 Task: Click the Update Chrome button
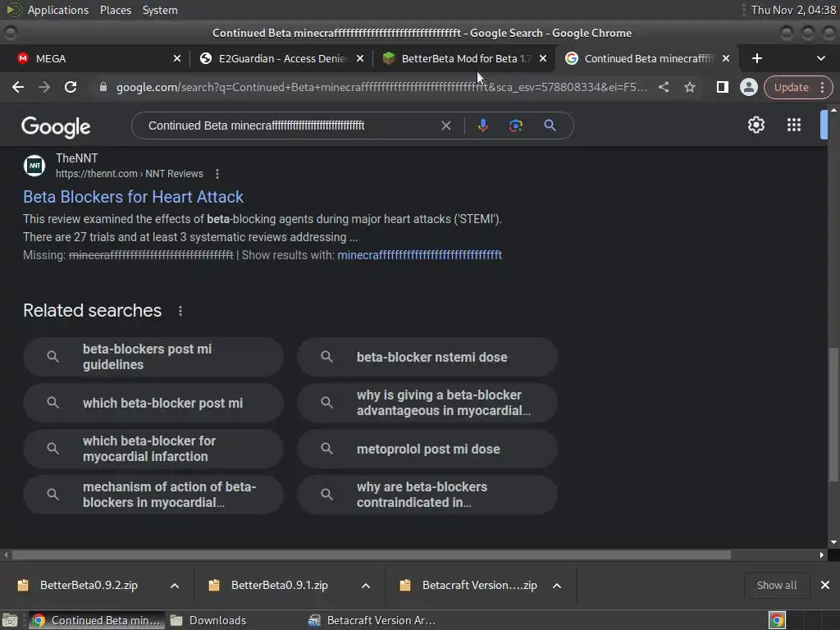click(792, 87)
